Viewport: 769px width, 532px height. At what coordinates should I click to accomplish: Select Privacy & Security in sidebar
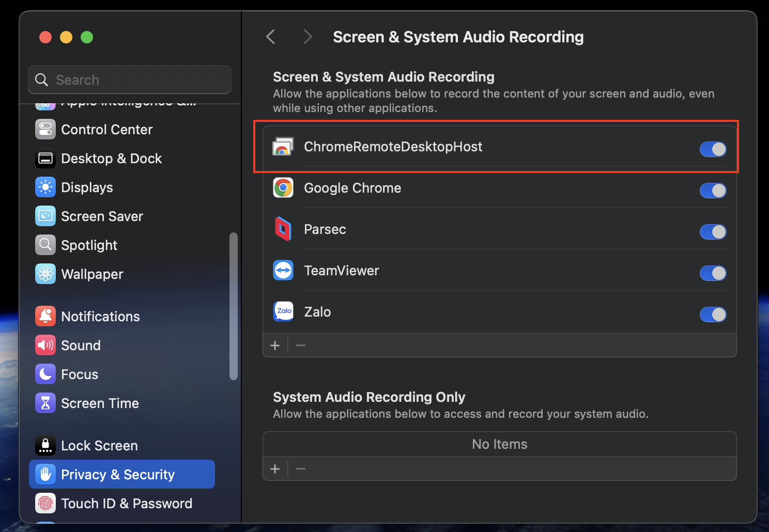point(122,474)
